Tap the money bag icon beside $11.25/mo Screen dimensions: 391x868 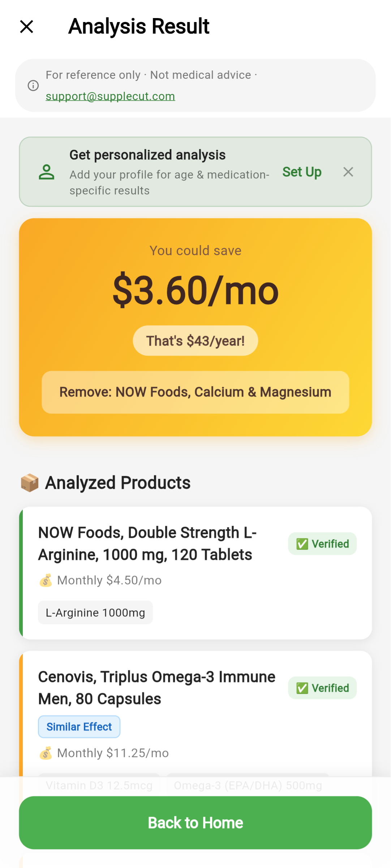pyautogui.click(x=46, y=753)
